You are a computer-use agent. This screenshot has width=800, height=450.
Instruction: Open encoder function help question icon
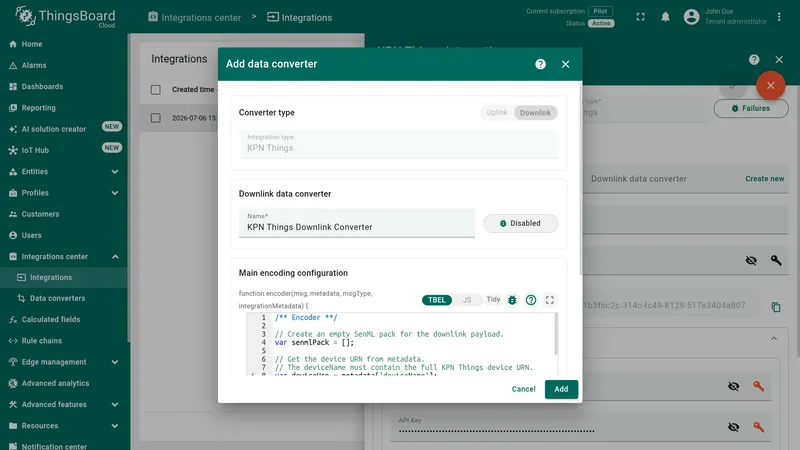pyautogui.click(x=531, y=300)
